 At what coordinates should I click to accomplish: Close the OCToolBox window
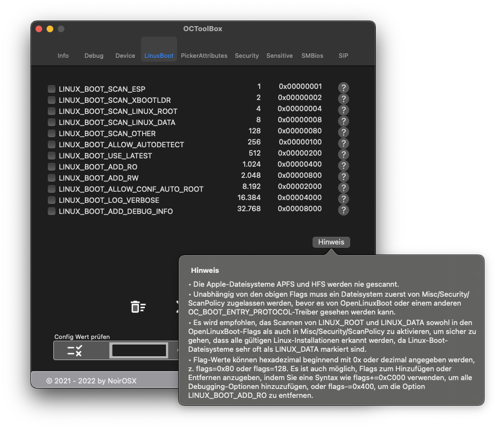[39, 29]
